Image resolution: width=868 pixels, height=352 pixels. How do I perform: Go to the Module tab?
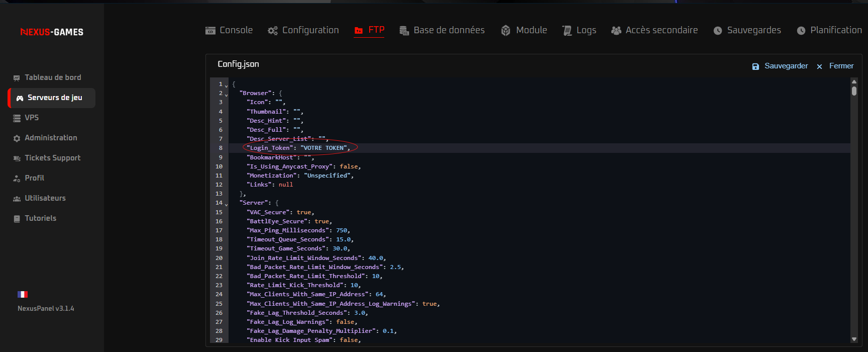pyautogui.click(x=524, y=30)
